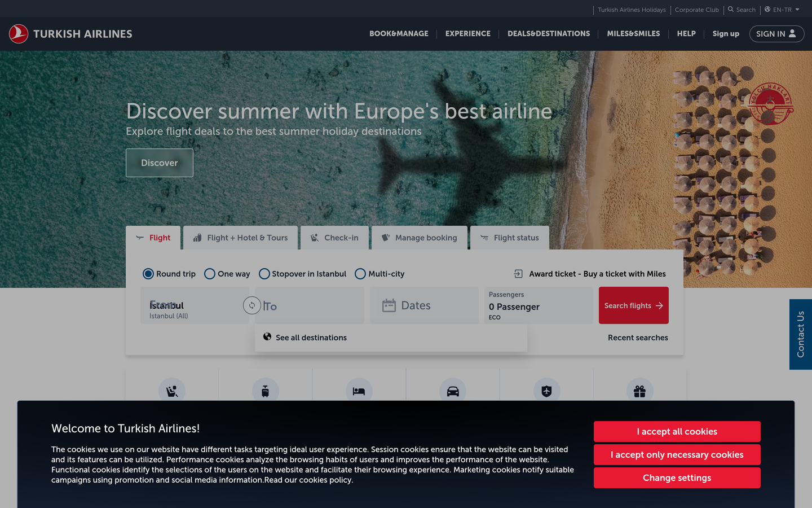Viewport: 812px width, 508px height.
Task: Switch to the Check-in tab
Action: [x=334, y=238]
